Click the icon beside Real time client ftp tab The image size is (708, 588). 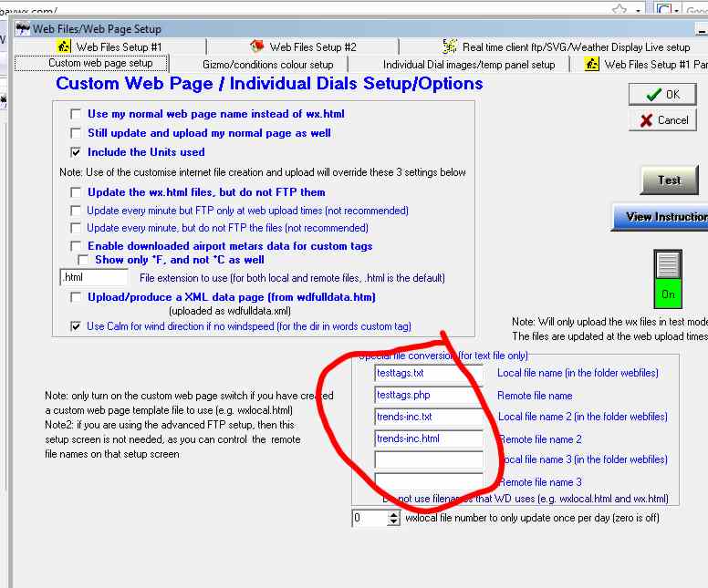(x=450, y=46)
